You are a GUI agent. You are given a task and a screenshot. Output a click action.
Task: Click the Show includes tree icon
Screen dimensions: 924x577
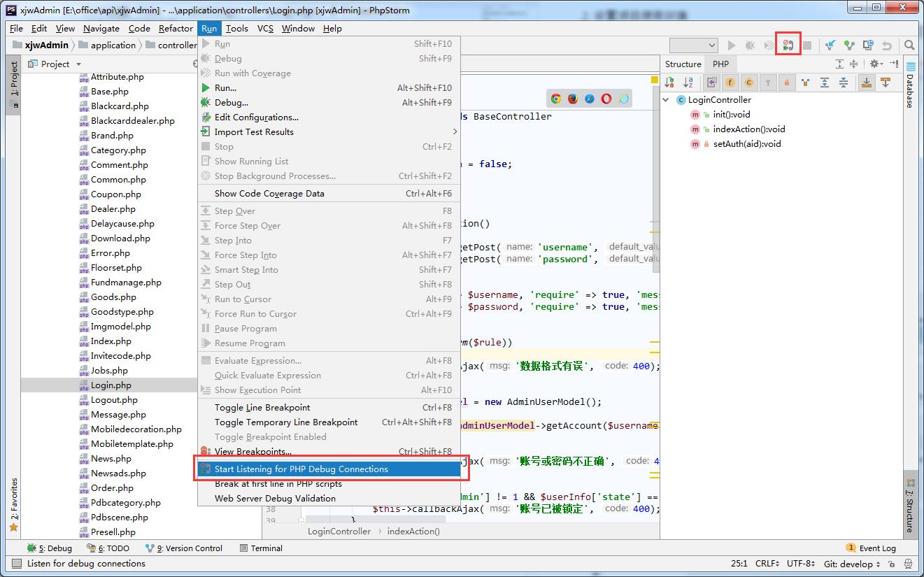(806, 83)
